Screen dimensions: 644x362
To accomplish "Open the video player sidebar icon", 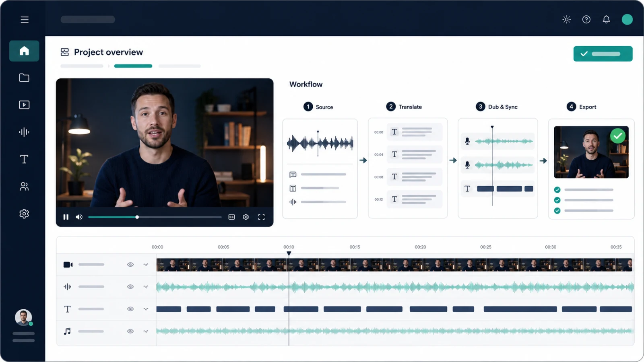I will 24,105.
